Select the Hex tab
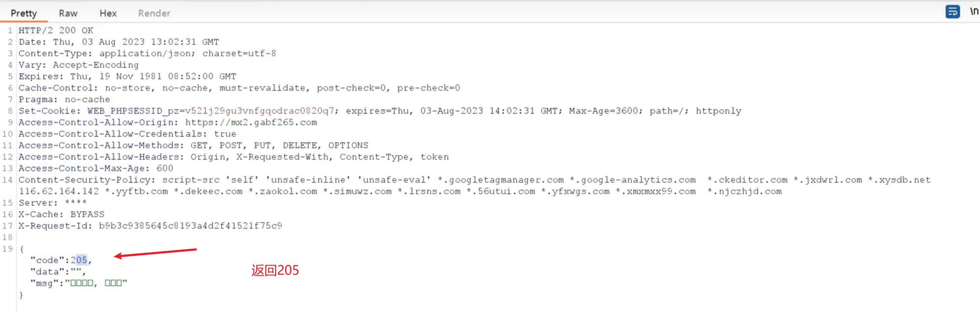 pos(108,13)
